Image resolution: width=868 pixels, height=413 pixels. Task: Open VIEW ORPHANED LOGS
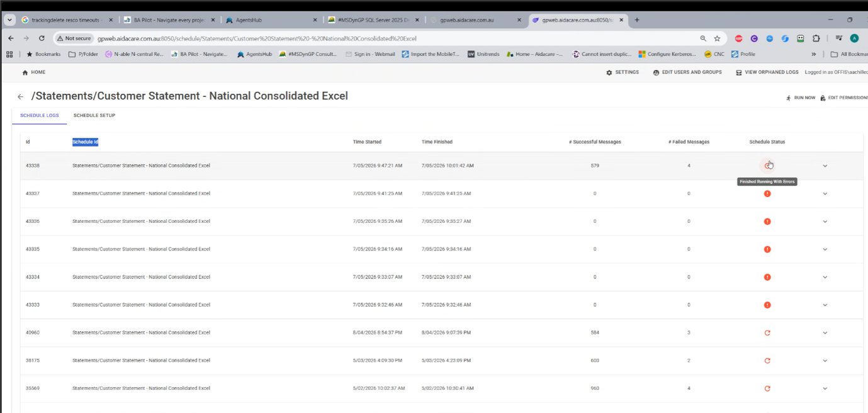[767, 72]
